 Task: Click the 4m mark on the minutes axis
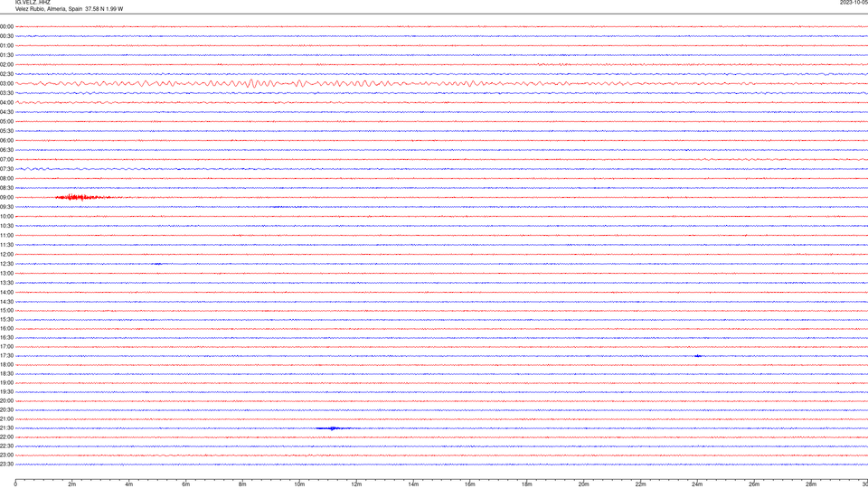coord(129,484)
